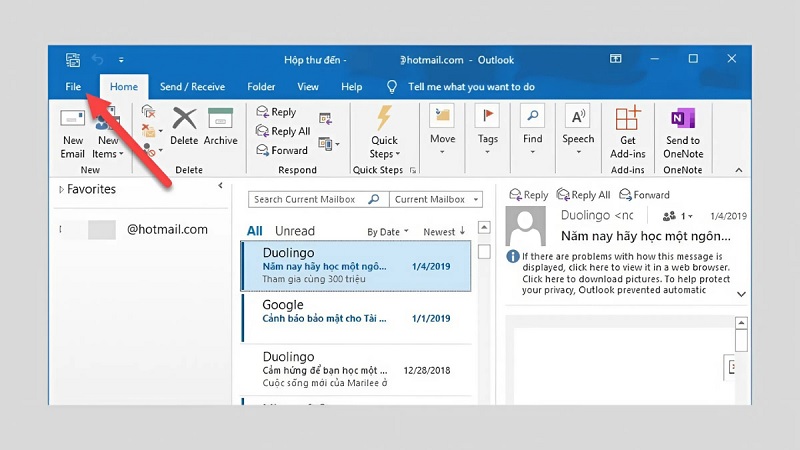Screen dimensions: 800x450
Task: Open the Customize Quick Access Toolbar arrow
Action: [121, 60]
